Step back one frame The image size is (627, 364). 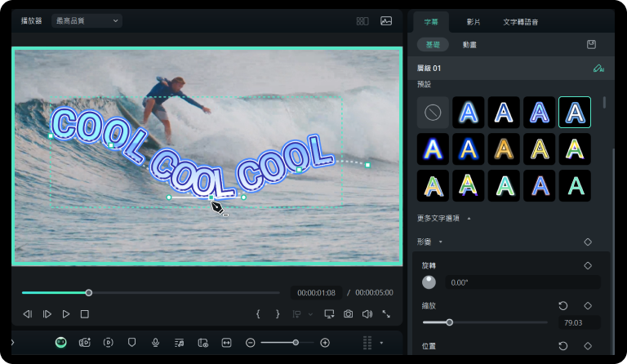(x=27, y=314)
